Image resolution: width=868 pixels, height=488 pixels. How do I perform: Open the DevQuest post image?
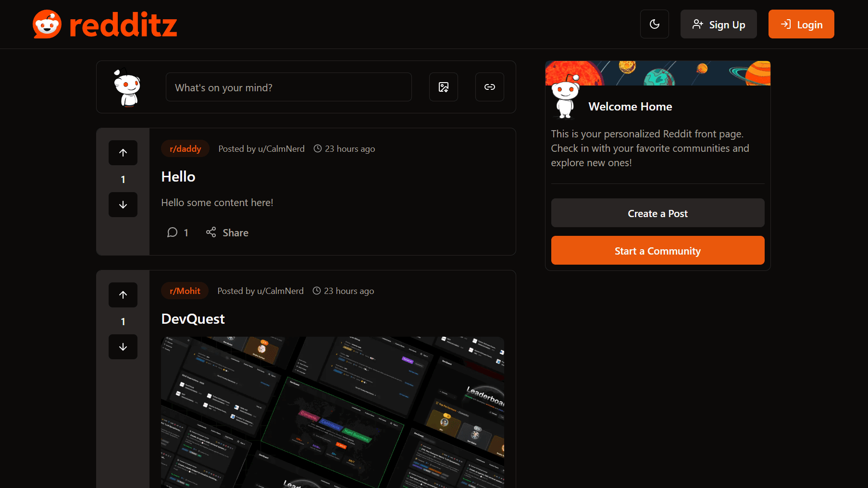click(333, 412)
